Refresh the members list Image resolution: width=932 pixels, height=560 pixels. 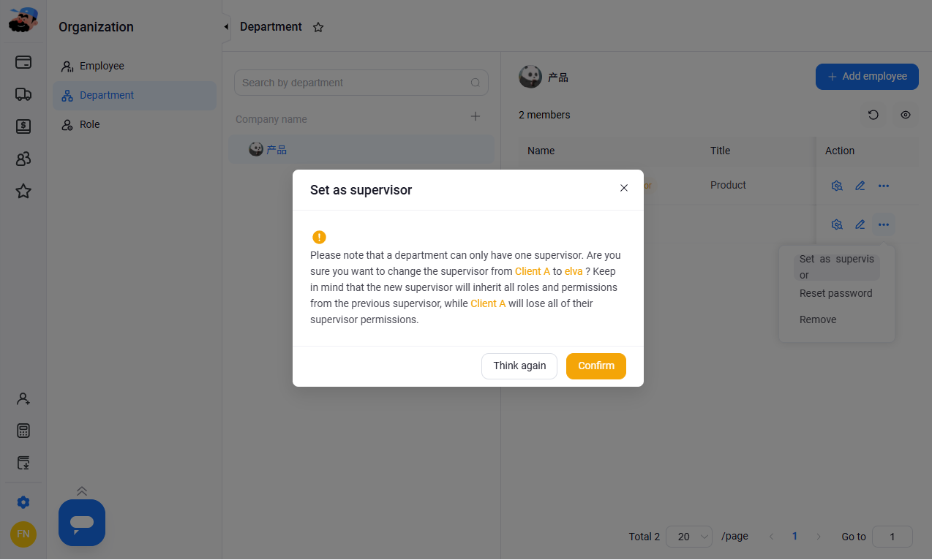pyautogui.click(x=873, y=115)
